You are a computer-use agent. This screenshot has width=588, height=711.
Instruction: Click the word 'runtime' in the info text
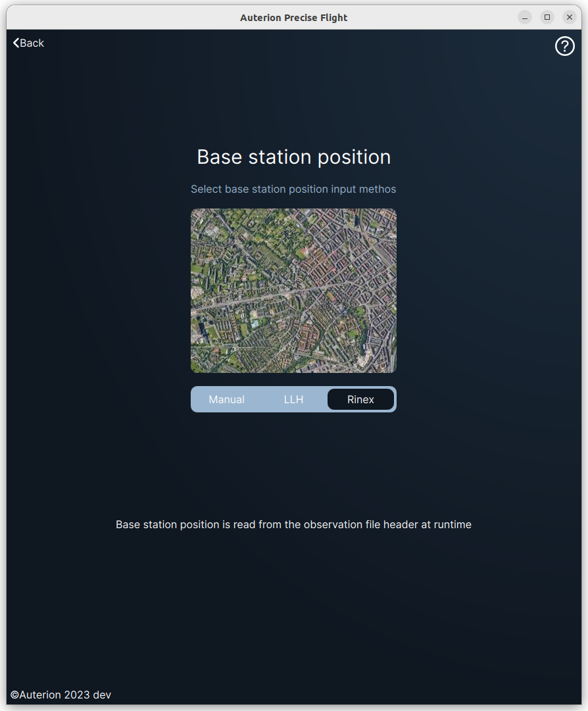tap(453, 525)
